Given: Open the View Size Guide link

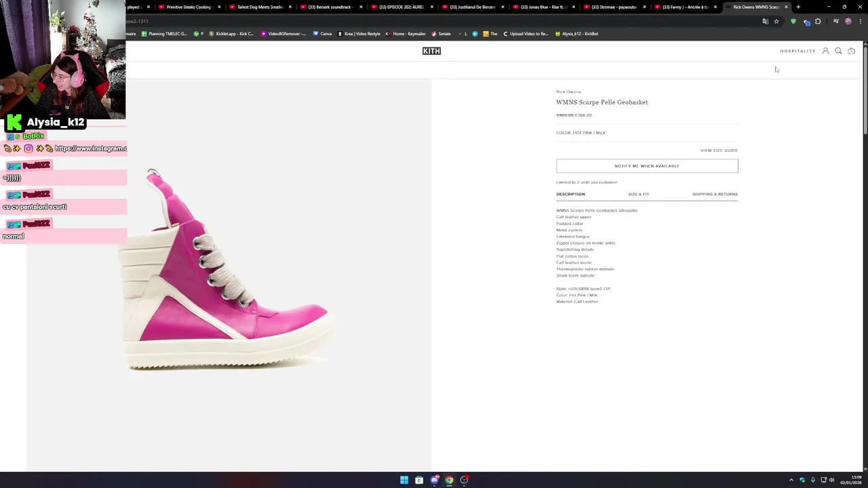Looking at the screenshot, I should [x=719, y=150].
